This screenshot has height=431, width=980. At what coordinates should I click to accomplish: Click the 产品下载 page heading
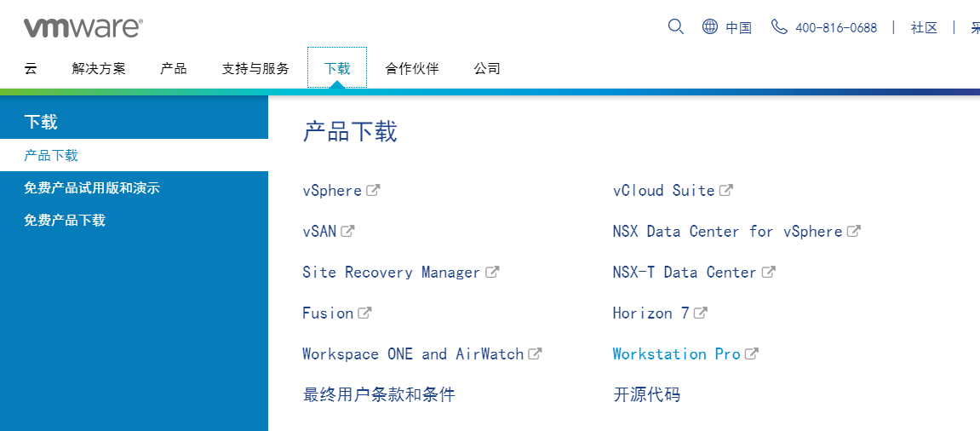pos(350,132)
